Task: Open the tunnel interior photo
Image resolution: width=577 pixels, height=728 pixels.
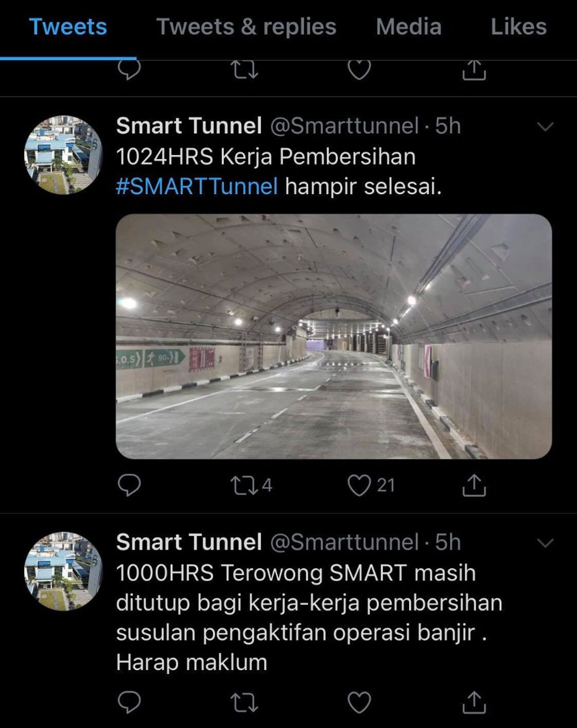Action: (x=334, y=336)
